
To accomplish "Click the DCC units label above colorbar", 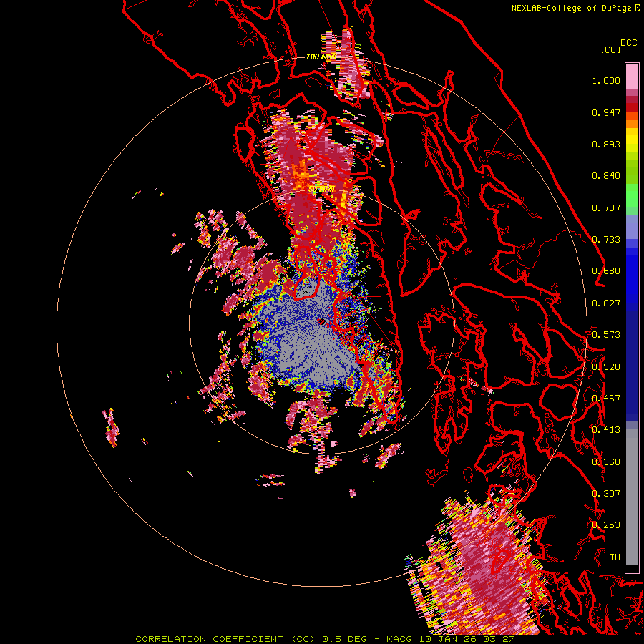I will [628, 43].
